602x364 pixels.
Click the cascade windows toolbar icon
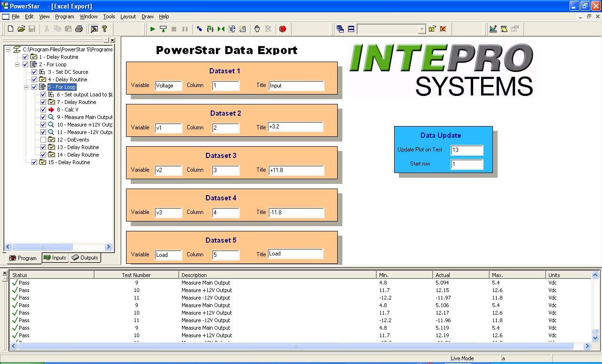340,29
